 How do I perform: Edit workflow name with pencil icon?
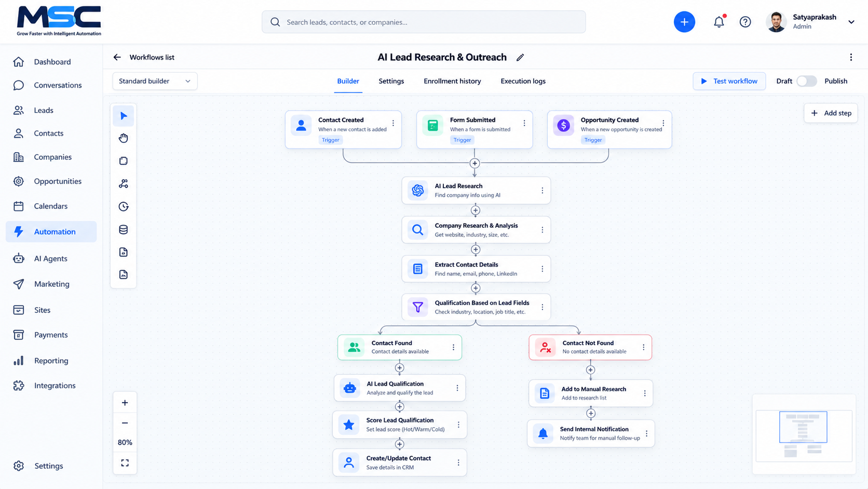[x=520, y=58]
